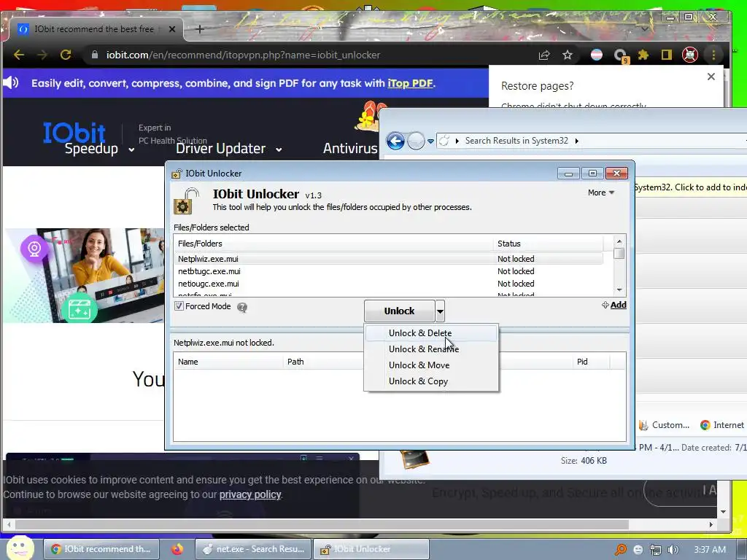Click the Path column header

[x=324, y=362]
